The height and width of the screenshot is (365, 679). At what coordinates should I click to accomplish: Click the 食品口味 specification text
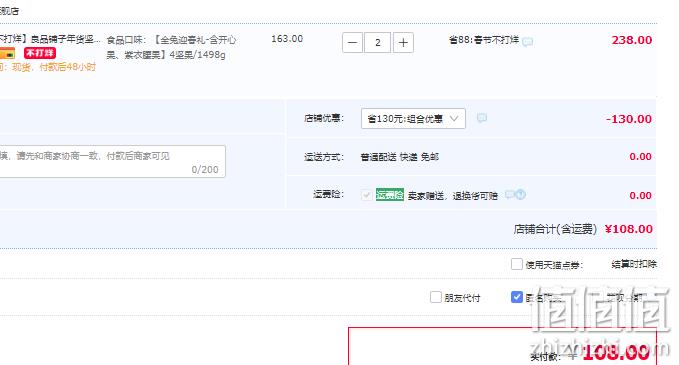(171, 47)
